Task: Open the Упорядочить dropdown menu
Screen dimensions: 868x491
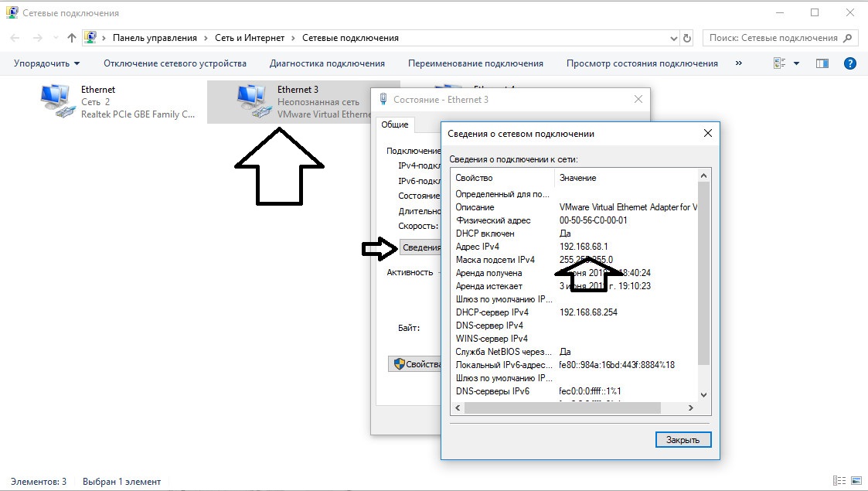Action: tap(46, 63)
